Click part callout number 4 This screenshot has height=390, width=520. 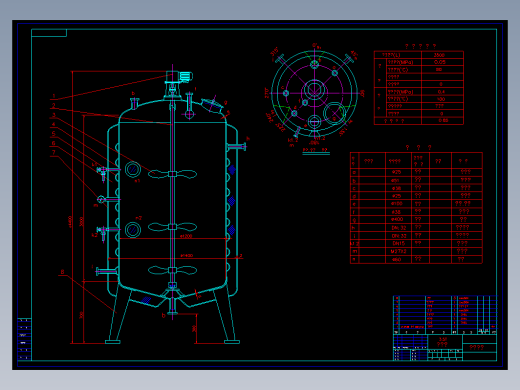point(54,124)
